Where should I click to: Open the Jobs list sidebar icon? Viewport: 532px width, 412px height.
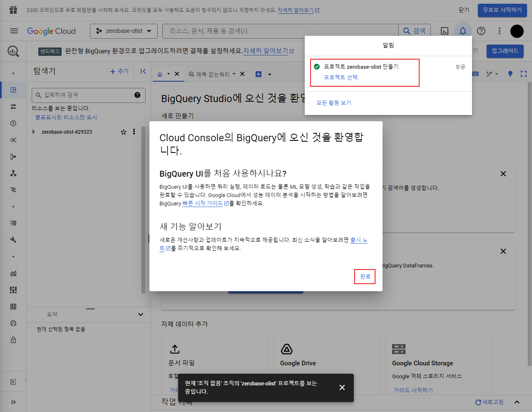pyautogui.click(x=13, y=223)
